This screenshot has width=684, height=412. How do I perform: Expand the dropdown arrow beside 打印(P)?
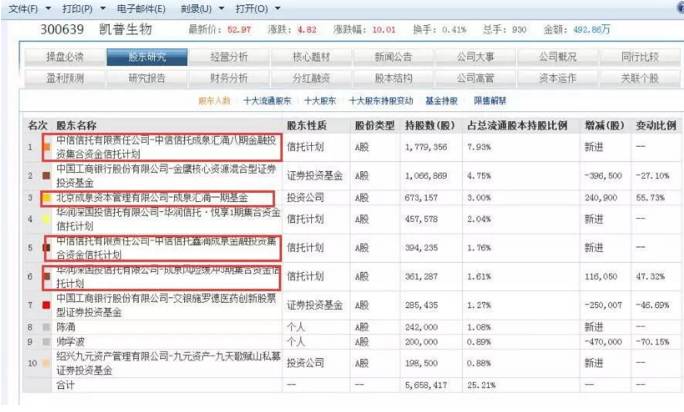[103, 8]
